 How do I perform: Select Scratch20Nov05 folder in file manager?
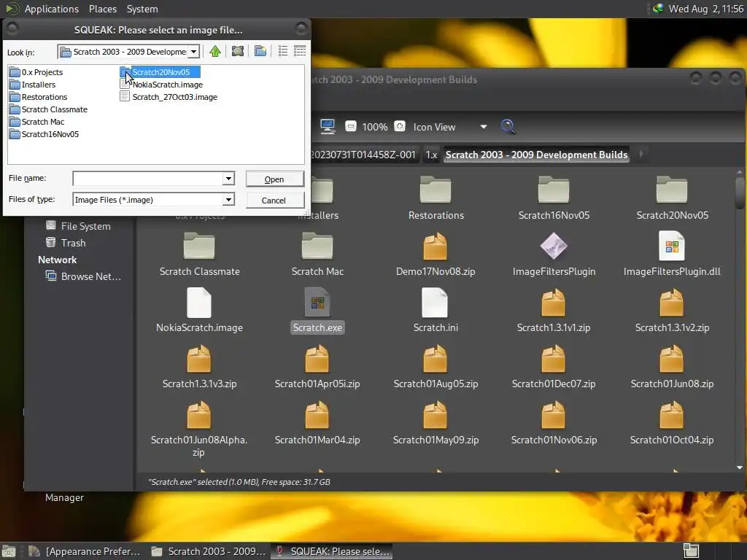coord(672,198)
